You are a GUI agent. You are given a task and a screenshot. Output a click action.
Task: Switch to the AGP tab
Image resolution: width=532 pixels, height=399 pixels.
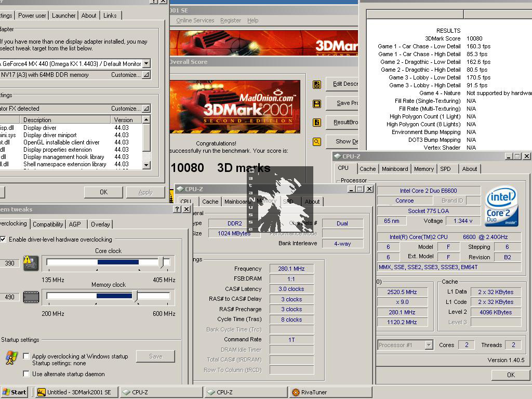click(75, 224)
